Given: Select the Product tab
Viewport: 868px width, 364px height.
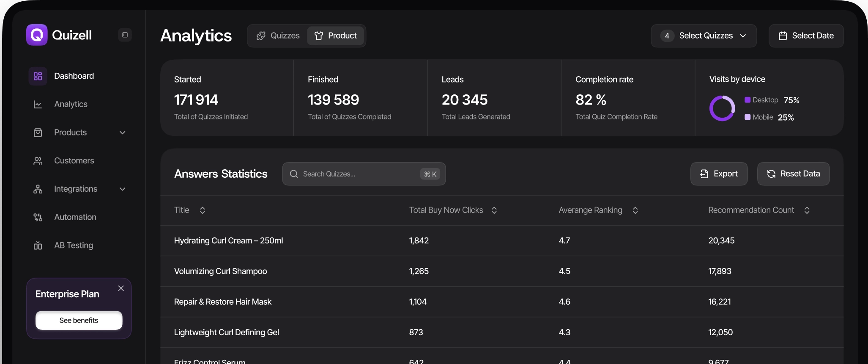Looking at the screenshot, I should click(336, 36).
